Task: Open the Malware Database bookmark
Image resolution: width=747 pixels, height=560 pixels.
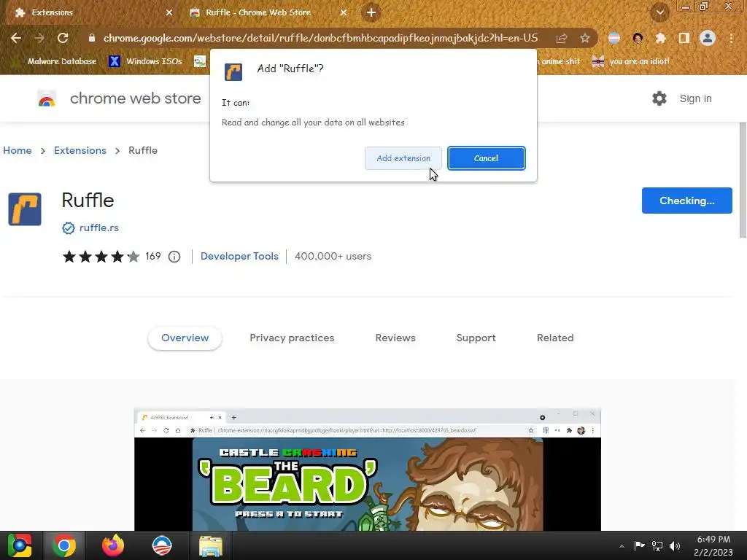Action: coord(56,61)
